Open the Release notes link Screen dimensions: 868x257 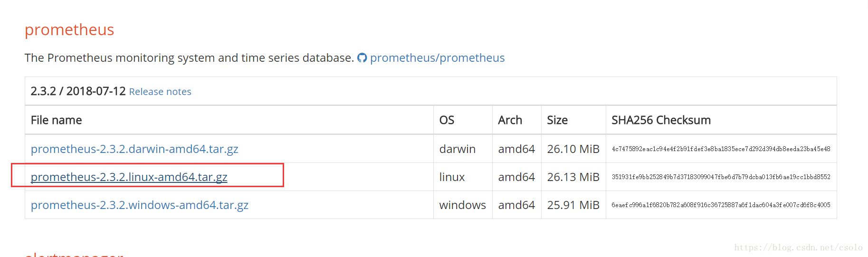point(160,92)
